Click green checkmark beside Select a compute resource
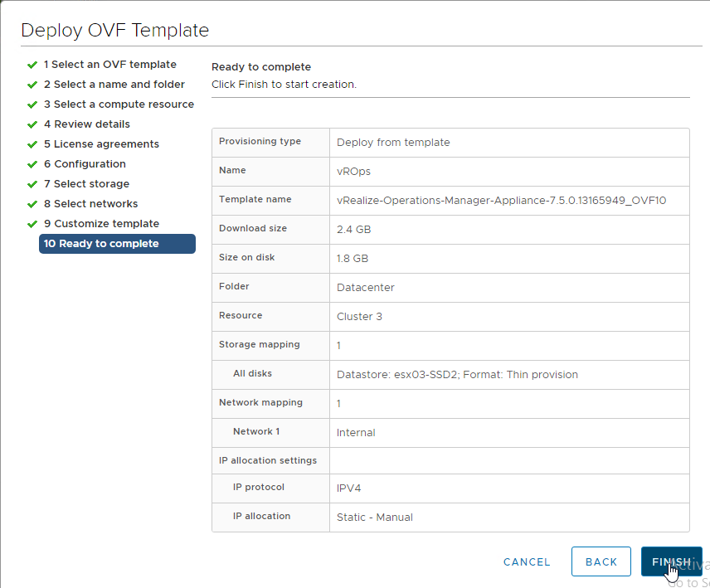Screen dimensions: 710x588 (x=32, y=105)
